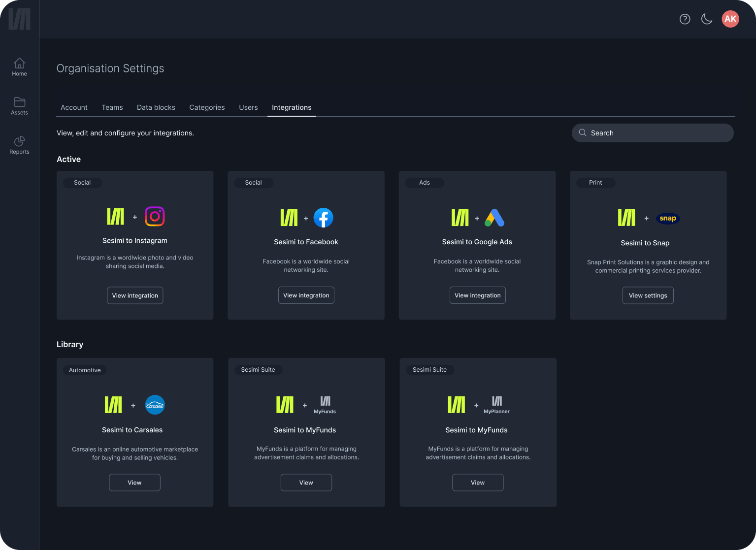This screenshot has height=550, width=756.
Task: Click View on the MyPlanner logo card
Action: [x=478, y=483]
